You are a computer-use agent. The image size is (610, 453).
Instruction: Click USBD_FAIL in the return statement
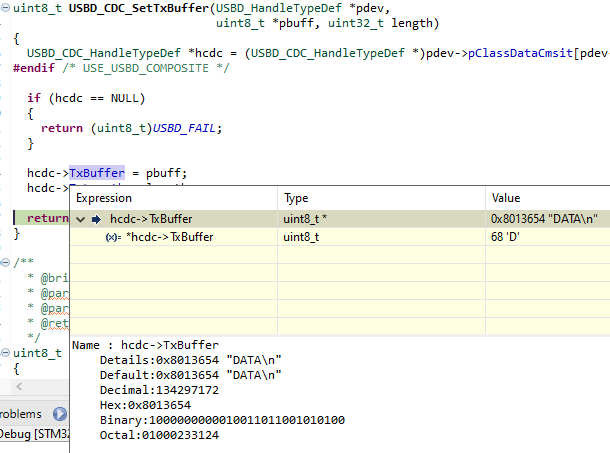pyautogui.click(x=188, y=127)
